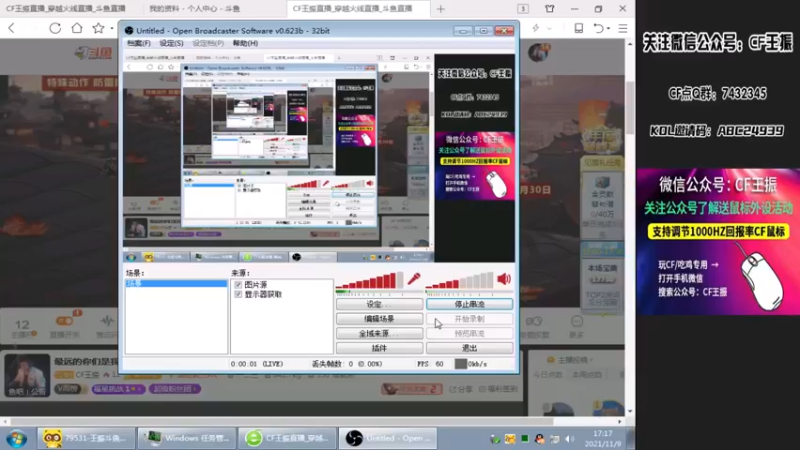Screen dimensions: 800x450
Task: Click 插件 plugins button
Action: tap(379, 348)
